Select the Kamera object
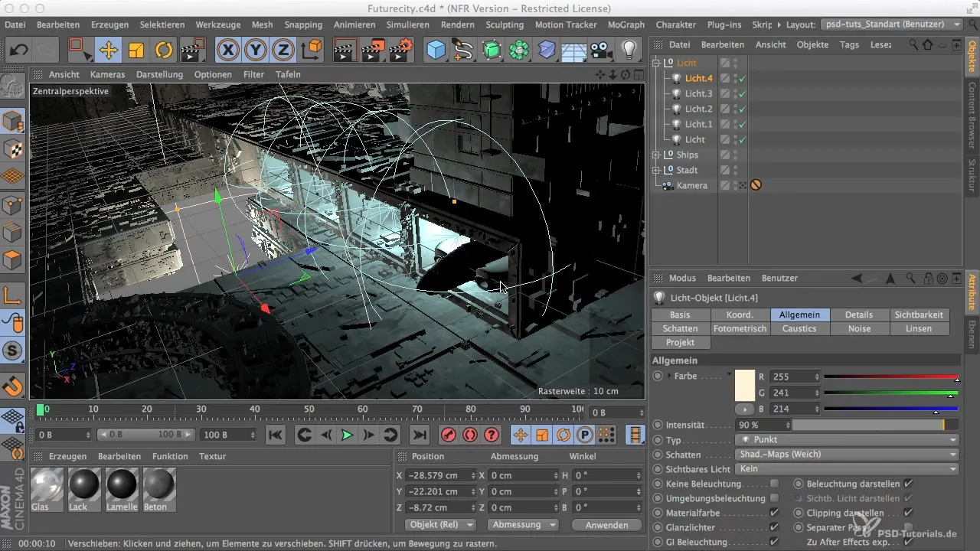 (x=691, y=185)
